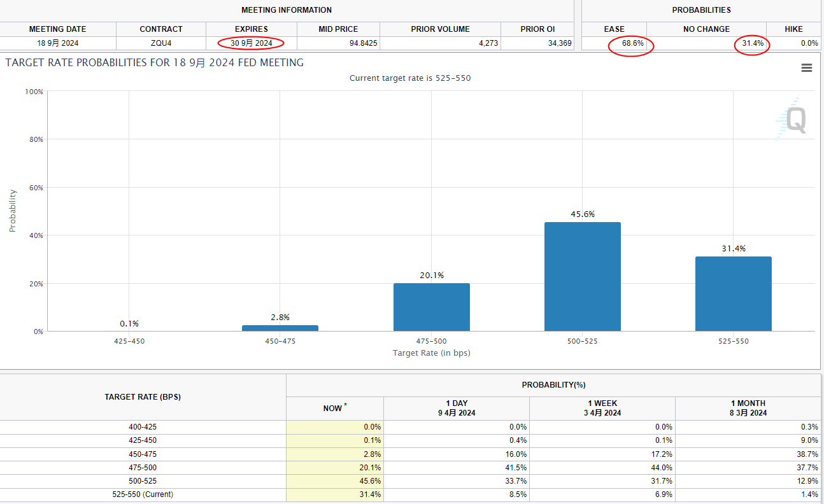
Task: Click the 525-550 (Current) table row label
Action: coord(143,494)
